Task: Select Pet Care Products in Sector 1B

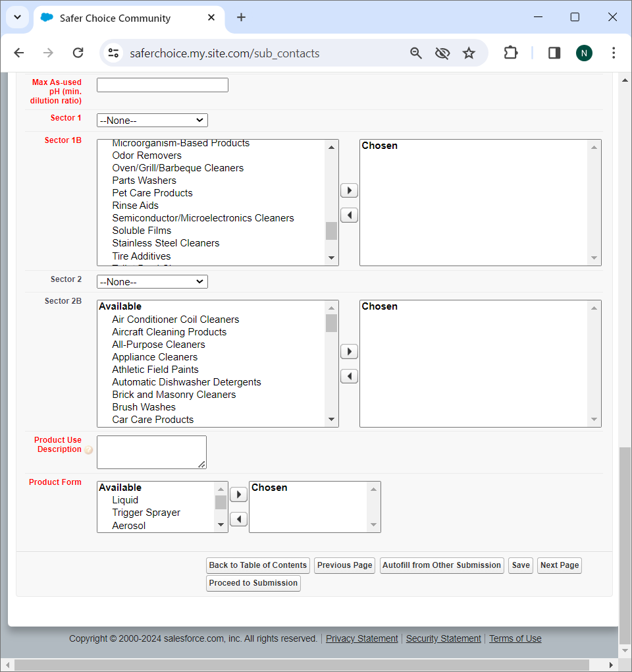Action: coord(152,193)
